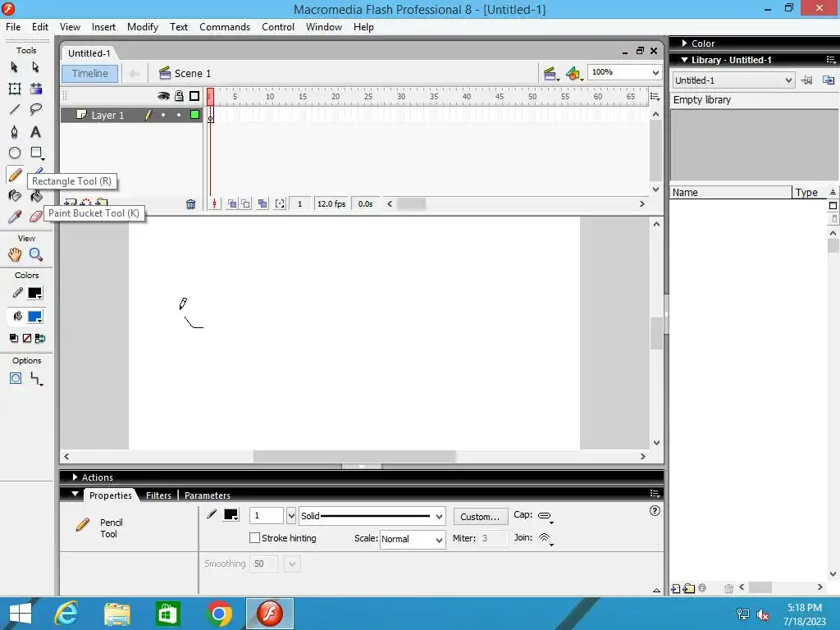This screenshot has height=630, width=840.
Task: Pick the Lasso tool
Action: [x=36, y=110]
